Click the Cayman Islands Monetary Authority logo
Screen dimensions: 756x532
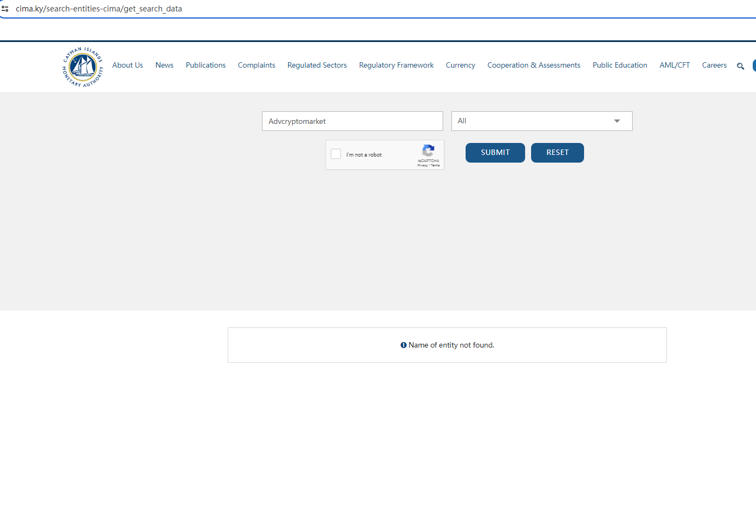(x=82, y=67)
